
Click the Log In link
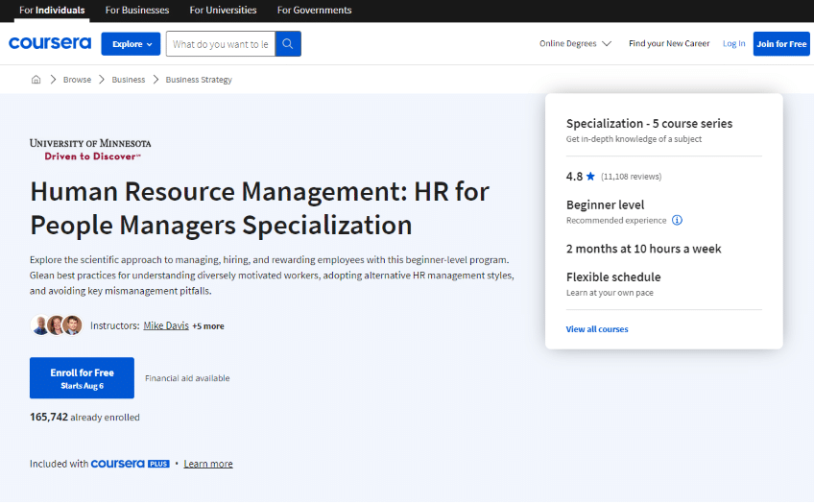click(x=733, y=43)
